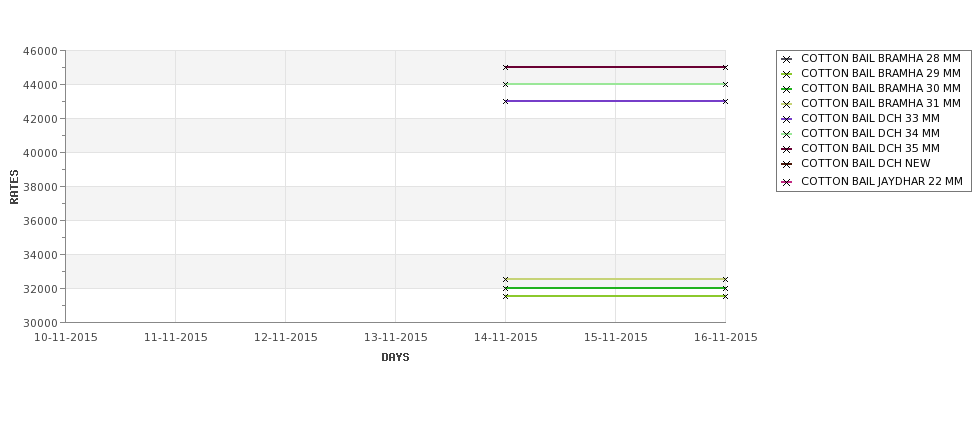975x429 pixels.
Task: Click the BRAMHA 31 MM legend marker
Action: pyautogui.click(x=786, y=104)
